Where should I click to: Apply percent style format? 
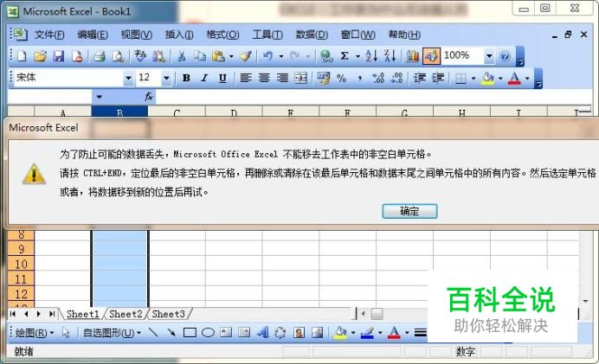[342, 78]
